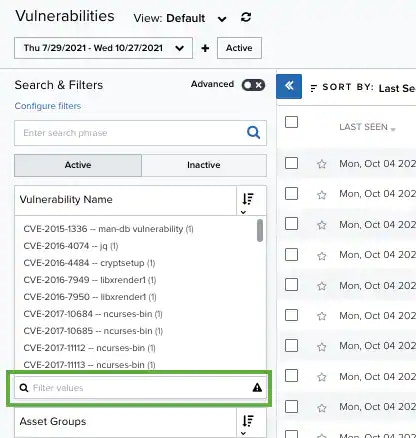Click the Active status filter button
416x438 pixels.
tap(239, 48)
